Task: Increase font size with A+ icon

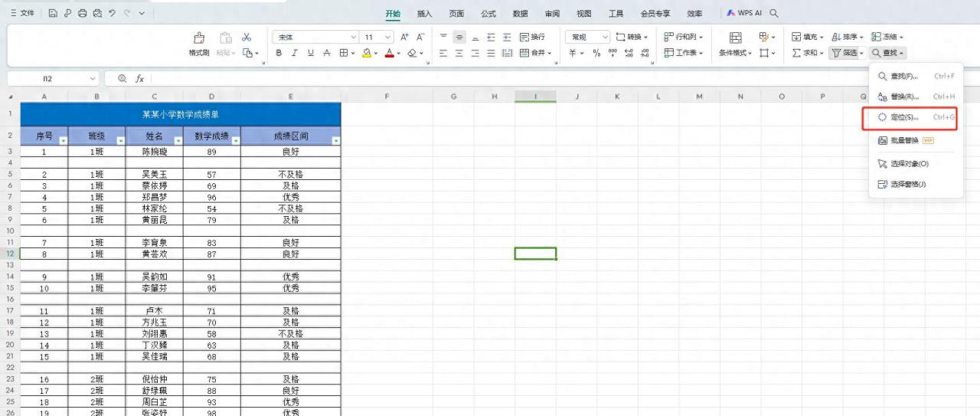Action: (x=405, y=37)
